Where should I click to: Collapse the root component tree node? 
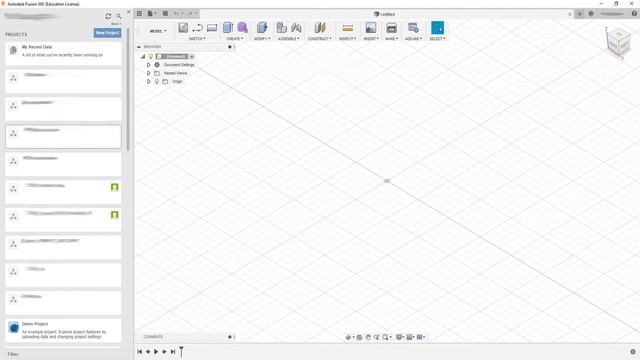point(143,56)
